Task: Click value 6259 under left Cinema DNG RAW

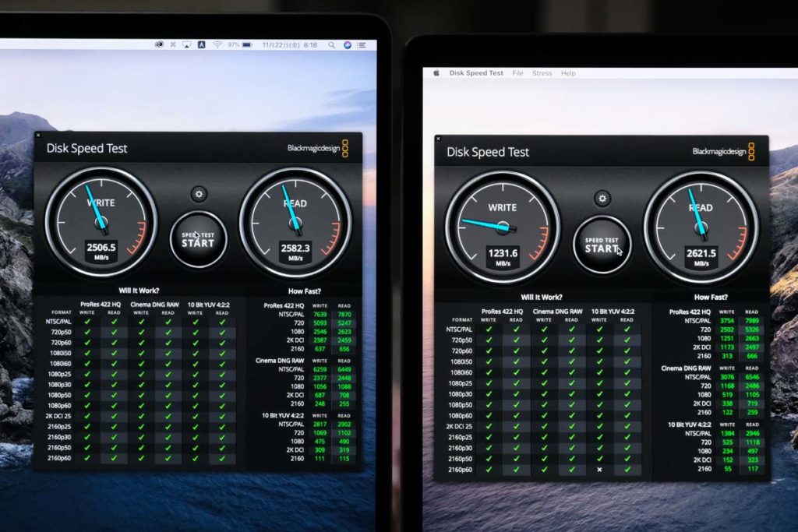Action: click(320, 369)
